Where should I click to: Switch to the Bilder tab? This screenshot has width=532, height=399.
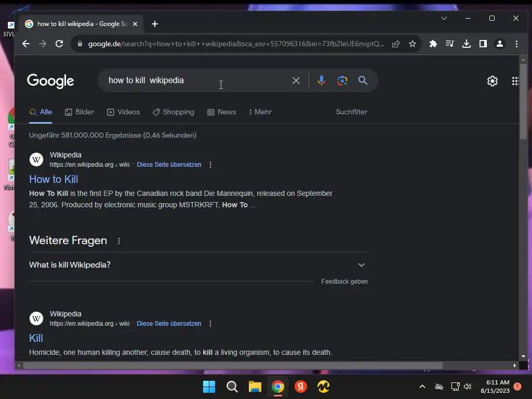coord(79,112)
